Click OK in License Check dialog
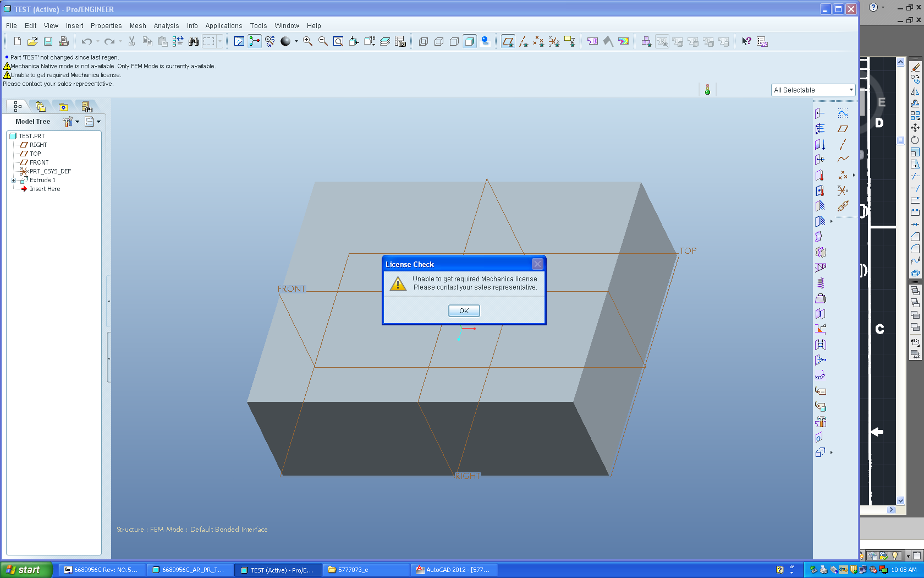The height and width of the screenshot is (578, 924). coord(464,311)
